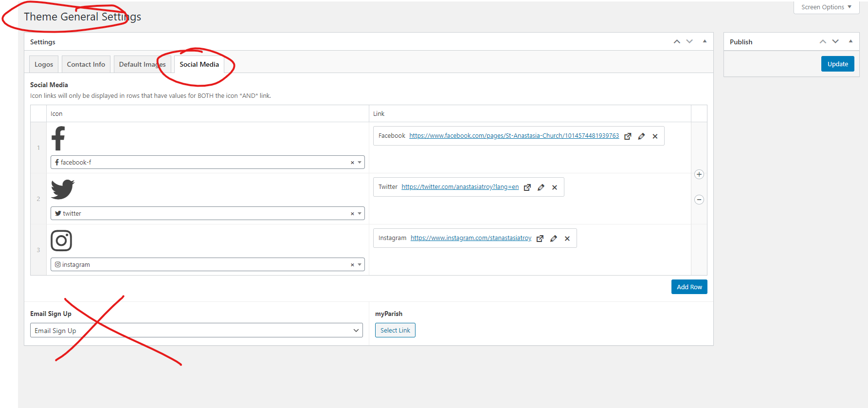Edit the Facebook link with pencil icon
The width and height of the screenshot is (868, 408).
(x=641, y=136)
